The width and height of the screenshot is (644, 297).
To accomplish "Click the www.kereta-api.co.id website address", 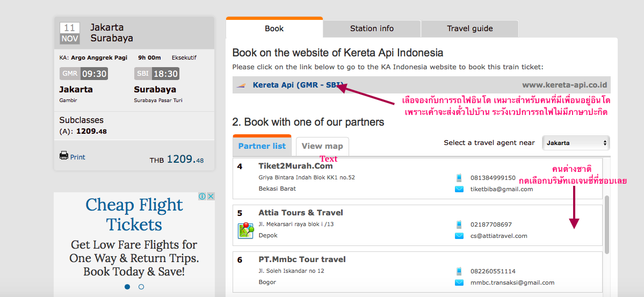I will click(565, 85).
